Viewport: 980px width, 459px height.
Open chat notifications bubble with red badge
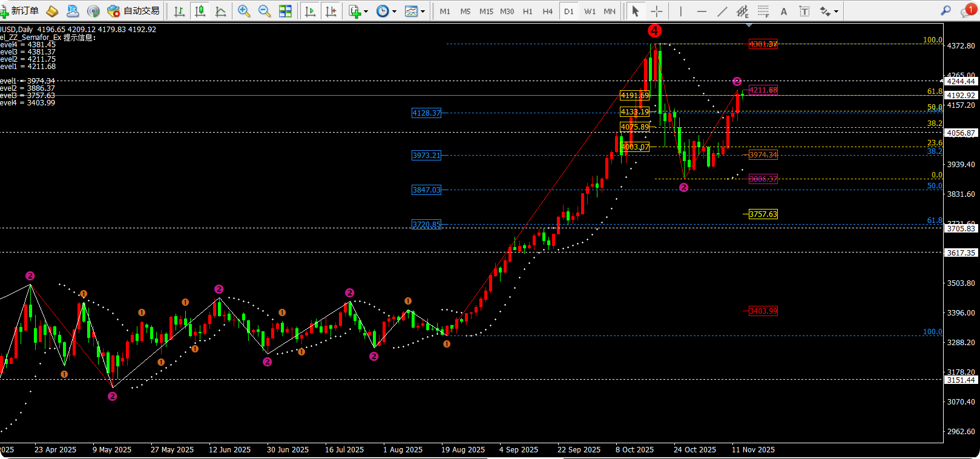tap(968, 11)
